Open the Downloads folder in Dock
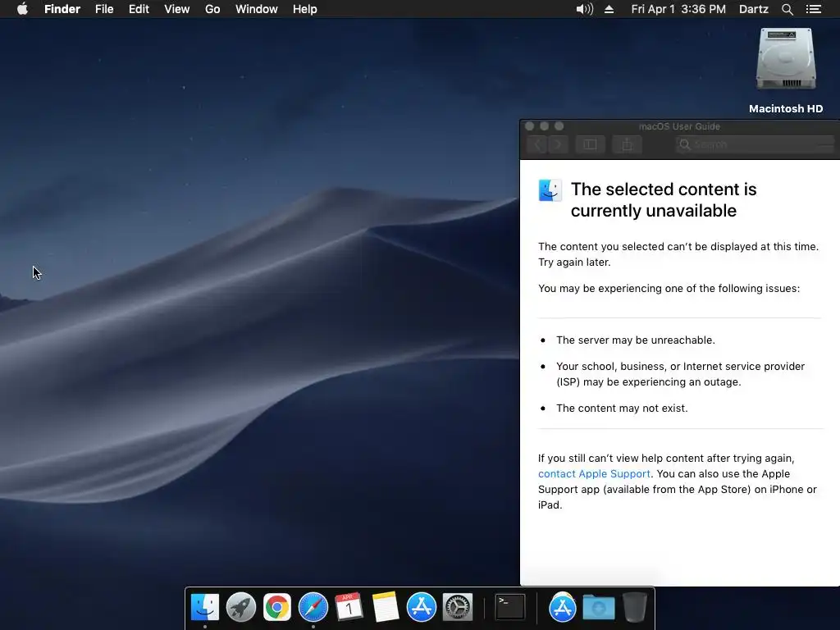 (x=598, y=607)
